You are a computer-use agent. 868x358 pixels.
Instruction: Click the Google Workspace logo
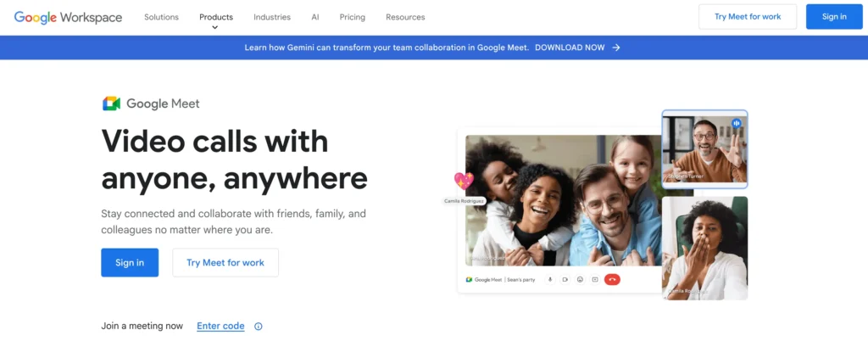click(68, 17)
